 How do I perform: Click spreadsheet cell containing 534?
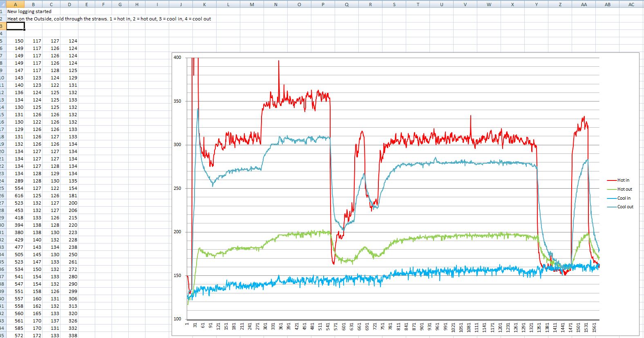16,269
